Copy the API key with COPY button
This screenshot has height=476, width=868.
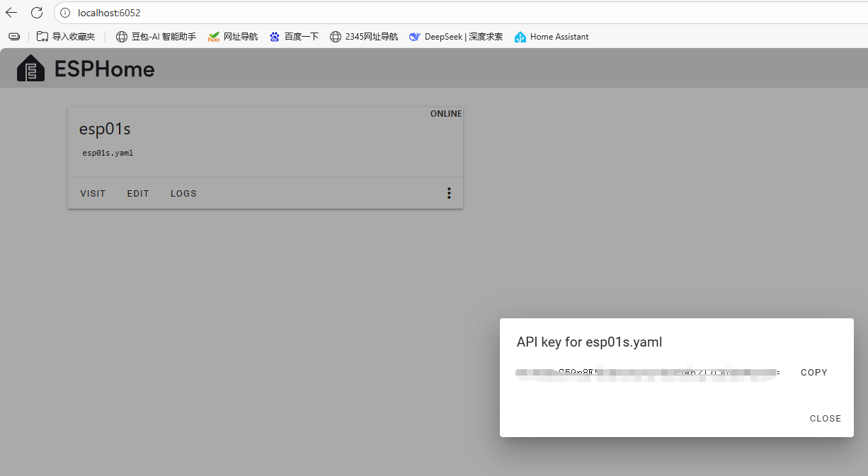point(814,373)
